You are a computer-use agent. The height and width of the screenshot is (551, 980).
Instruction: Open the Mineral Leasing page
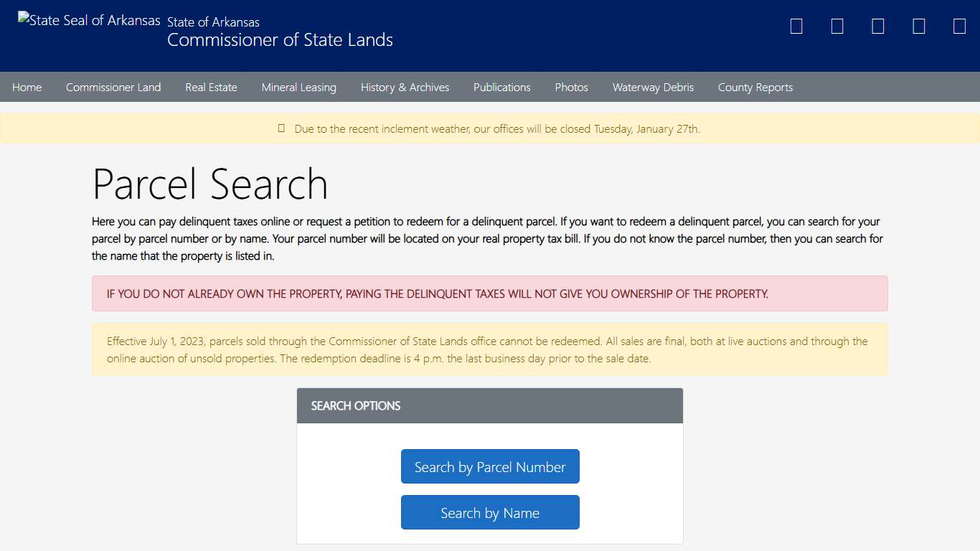point(298,87)
